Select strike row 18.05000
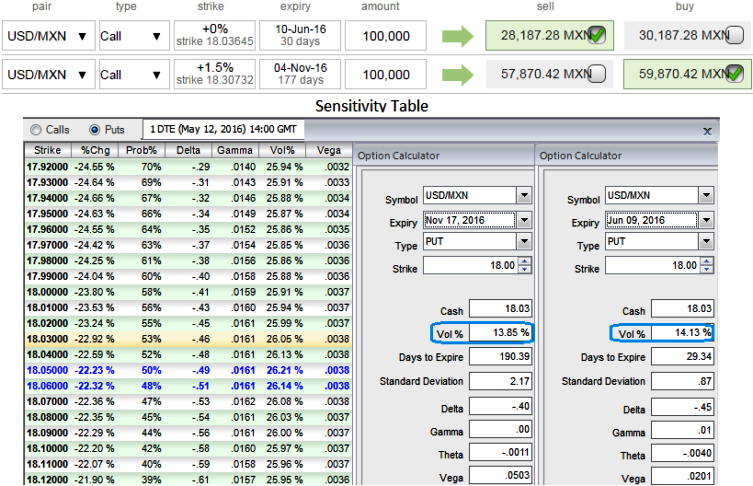Viewport: 753px width, 486px height. point(47,369)
